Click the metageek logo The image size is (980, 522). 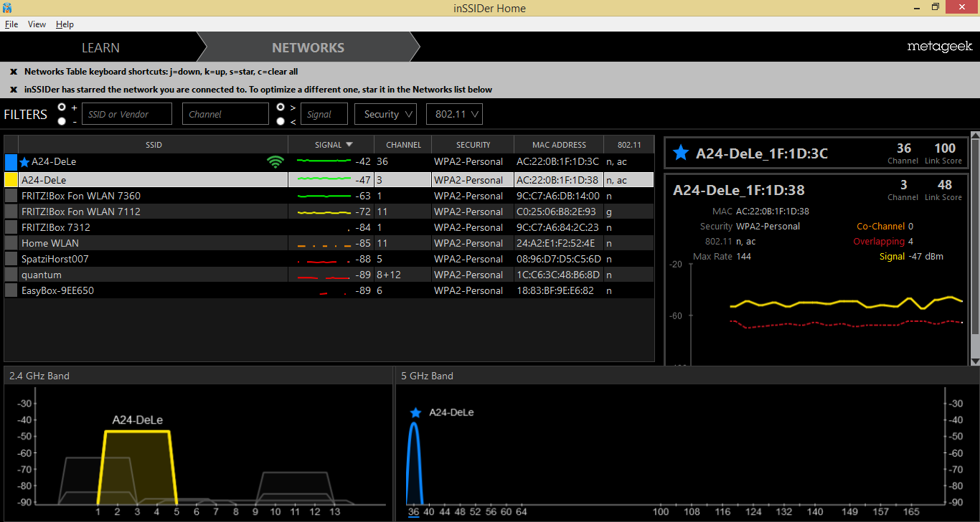[940, 47]
